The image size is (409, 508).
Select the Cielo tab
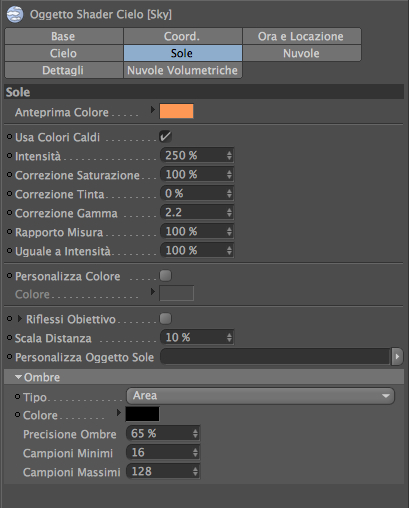64,53
